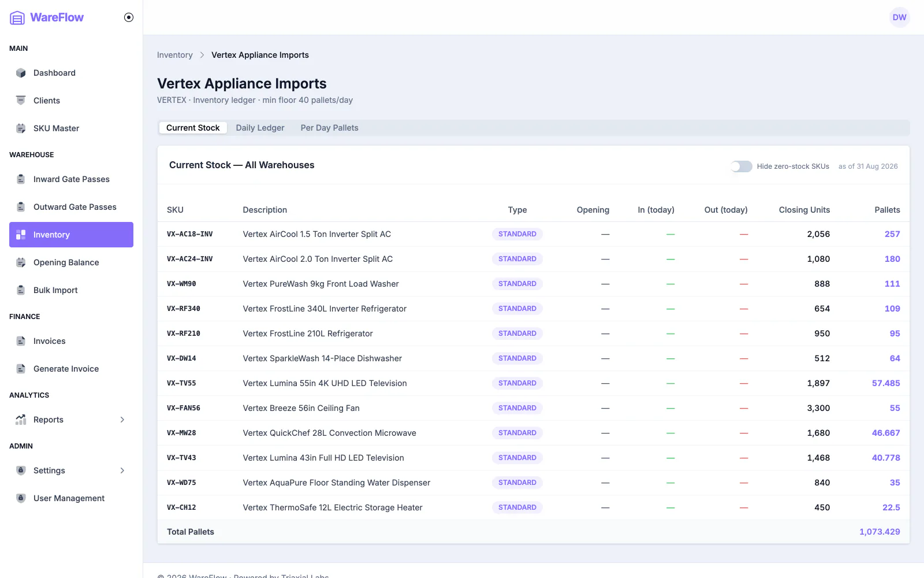This screenshot has height=578, width=924.
Task: Click the Pallets column header
Action: [x=887, y=210]
